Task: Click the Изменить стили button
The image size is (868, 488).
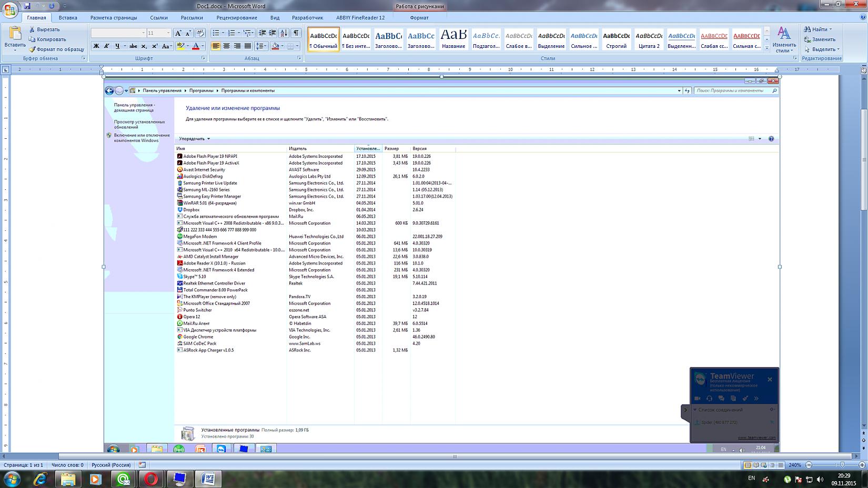Action: (x=784, y=39)
